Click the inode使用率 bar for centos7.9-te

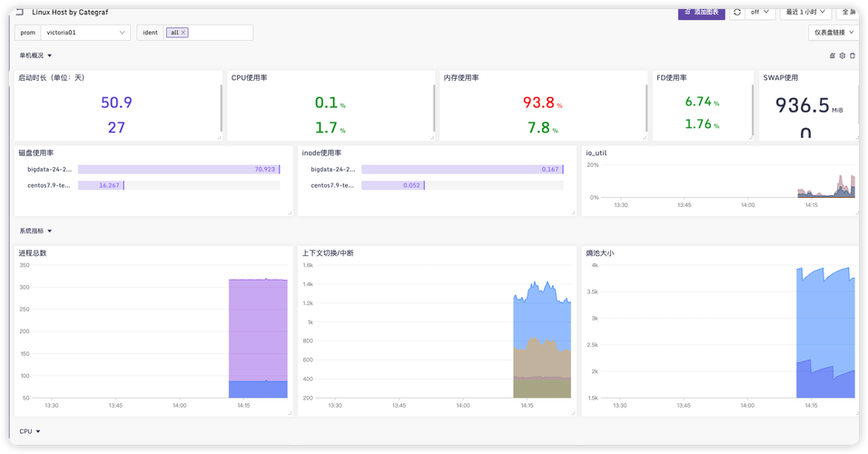tap(393, 185)
